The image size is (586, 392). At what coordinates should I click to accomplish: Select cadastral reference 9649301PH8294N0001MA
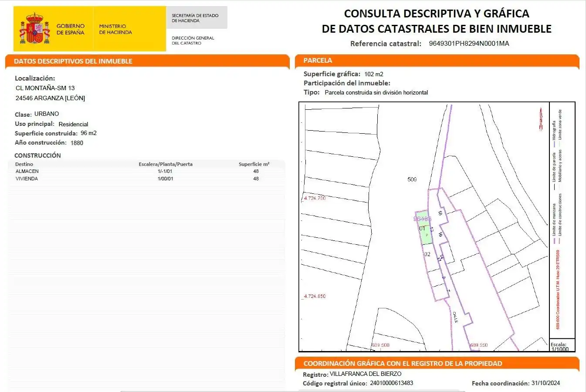point(469,44)
